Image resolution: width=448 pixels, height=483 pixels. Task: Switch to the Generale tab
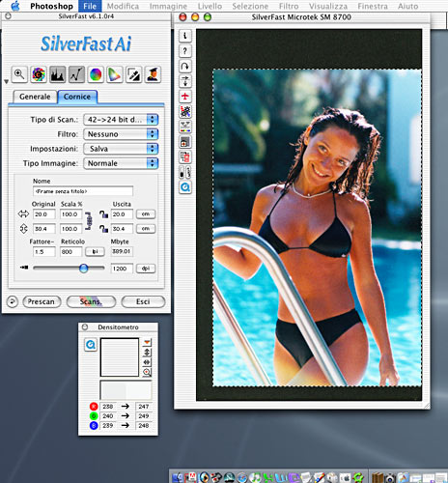pos(35,97)
